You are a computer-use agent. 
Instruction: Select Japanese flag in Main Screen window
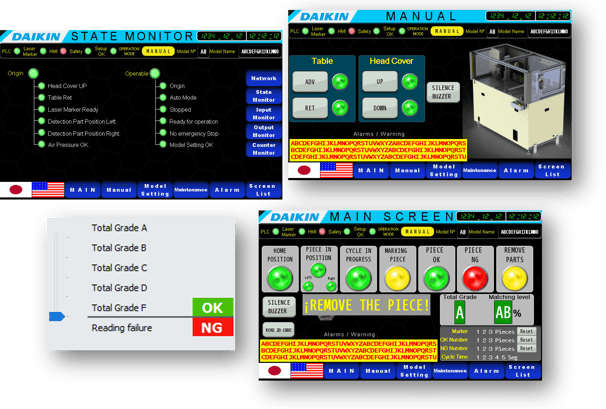click(x=274, y=371)
